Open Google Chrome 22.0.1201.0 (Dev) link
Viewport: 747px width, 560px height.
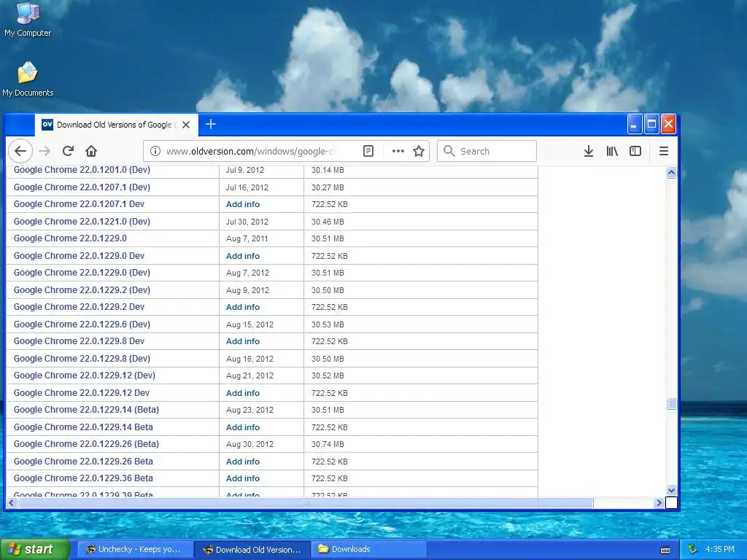click(82, 170)
